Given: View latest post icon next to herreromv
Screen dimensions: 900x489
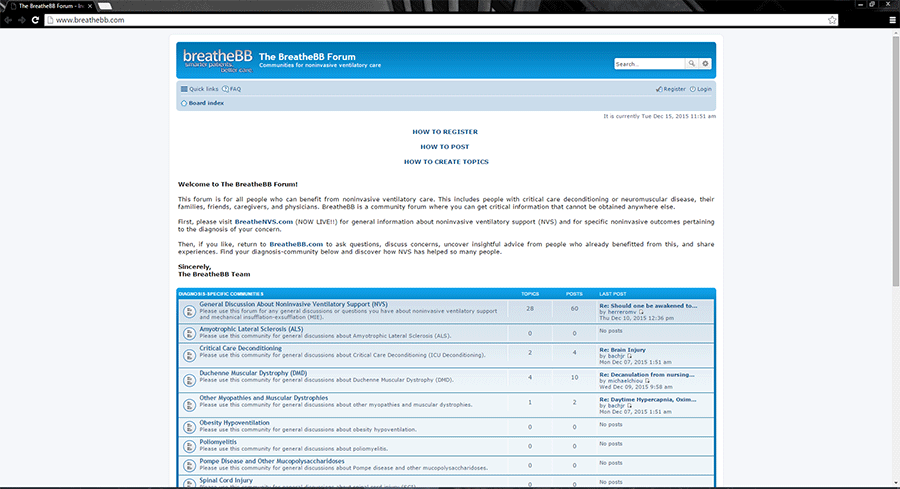Looking at the screenshot, I should (641, 312).
